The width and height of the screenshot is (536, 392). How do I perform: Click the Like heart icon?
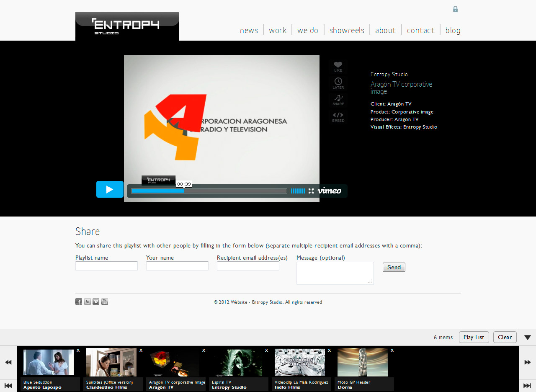pyautogui.click(x=338, y=67)
